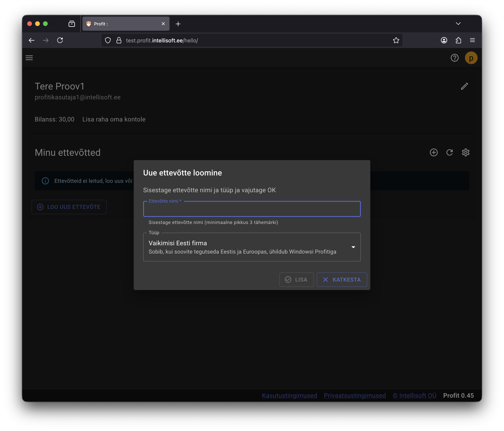Click the browser extensions puzzle icon
504x431 pixels.
pyautogui.click(x=458, y=40)
